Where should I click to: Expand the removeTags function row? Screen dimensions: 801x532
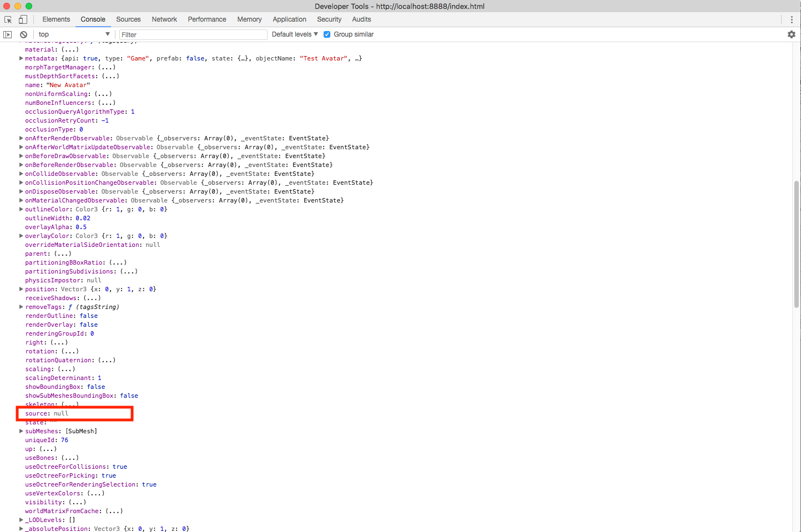(x=21, y=307)
